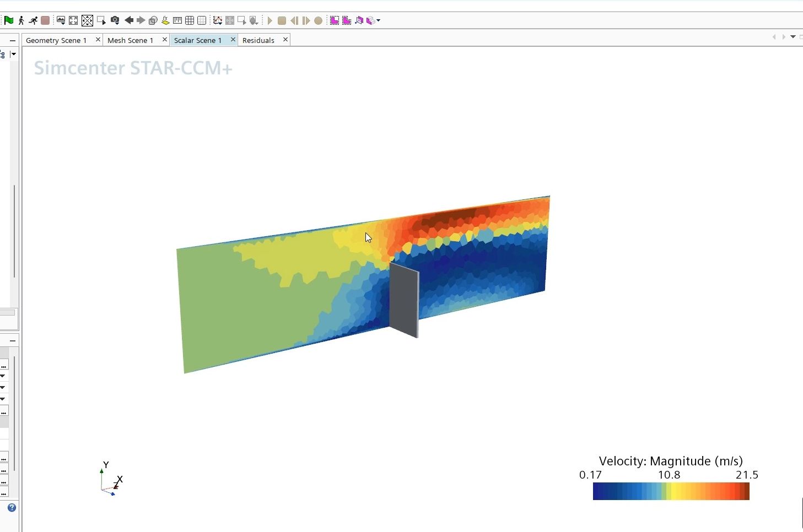Click the crossed-box reset view icon
Viewport: 803px width, 532px height.
coord(87,20)
